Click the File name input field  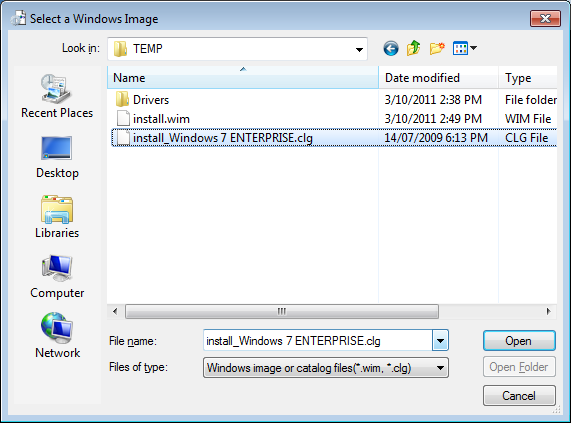click(x=318, y=341)
